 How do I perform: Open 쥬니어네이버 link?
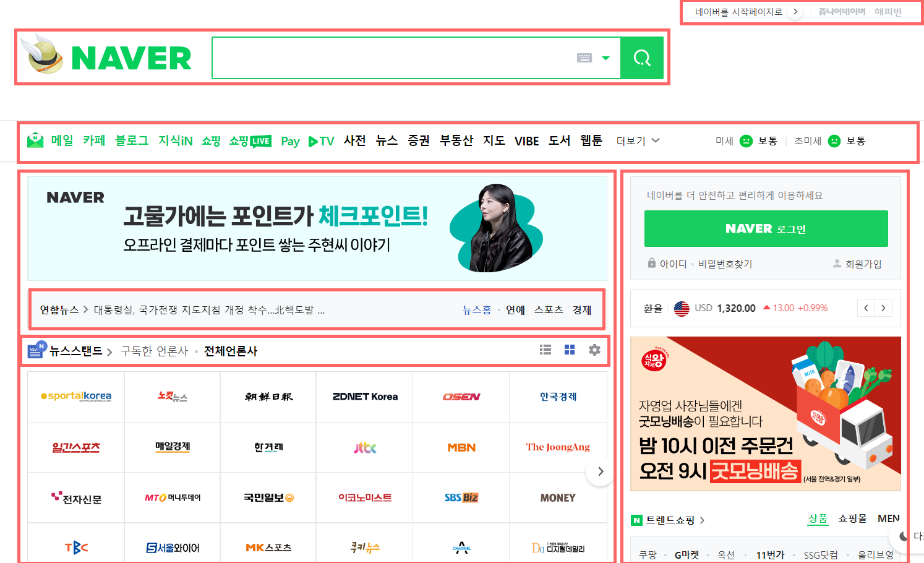pos(842,12)
